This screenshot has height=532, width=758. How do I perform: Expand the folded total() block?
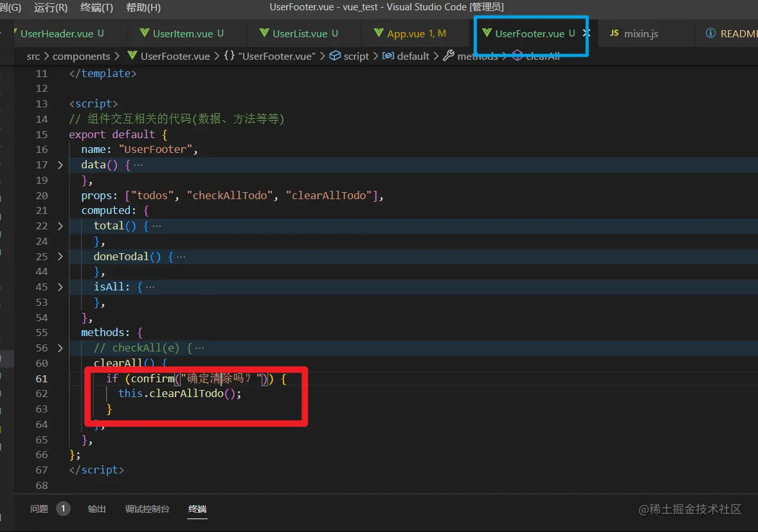click(60, 226)
